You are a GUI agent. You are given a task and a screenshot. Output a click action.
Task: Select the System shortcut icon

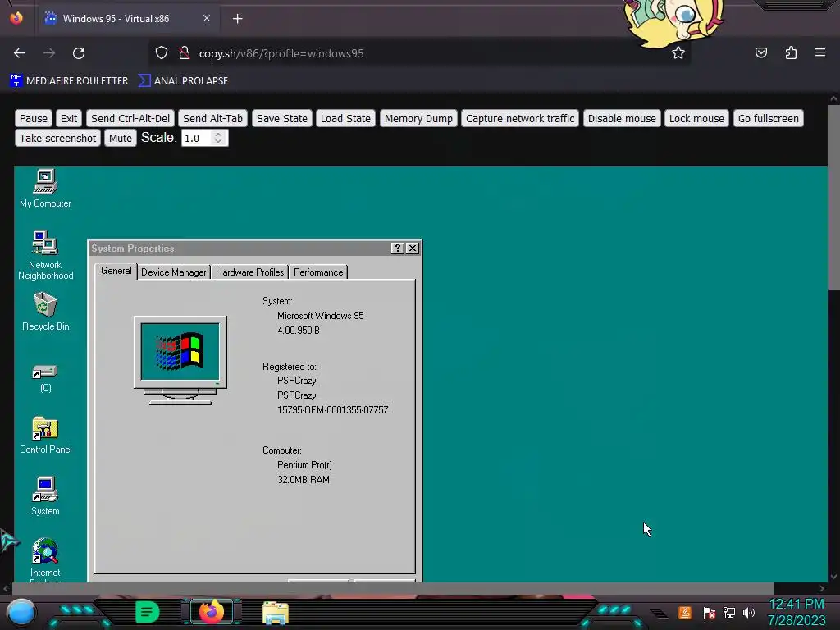[x=45, y=496]
